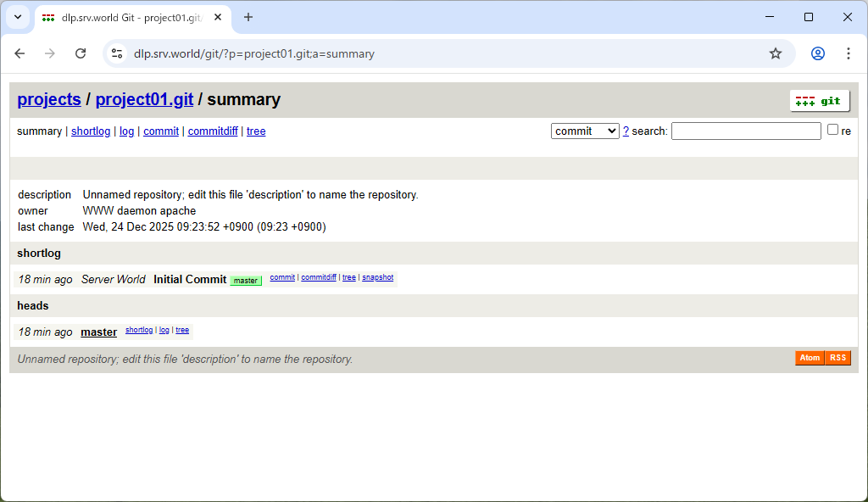The height and width of the screenshot is (502, 868).
Task: Maximize the browser window
Action: coord(808,17)
